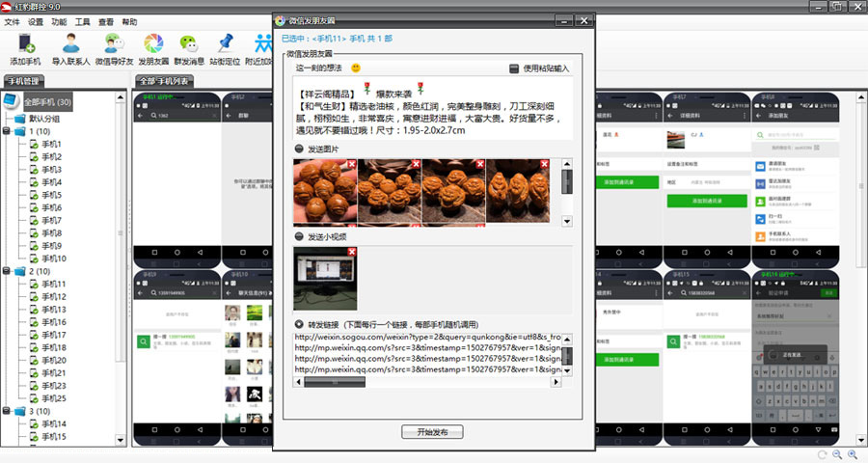The height and width of the screenshot is (463, 868).
Task: Collapse group 2 (10) in the tree
Action: 6,271
